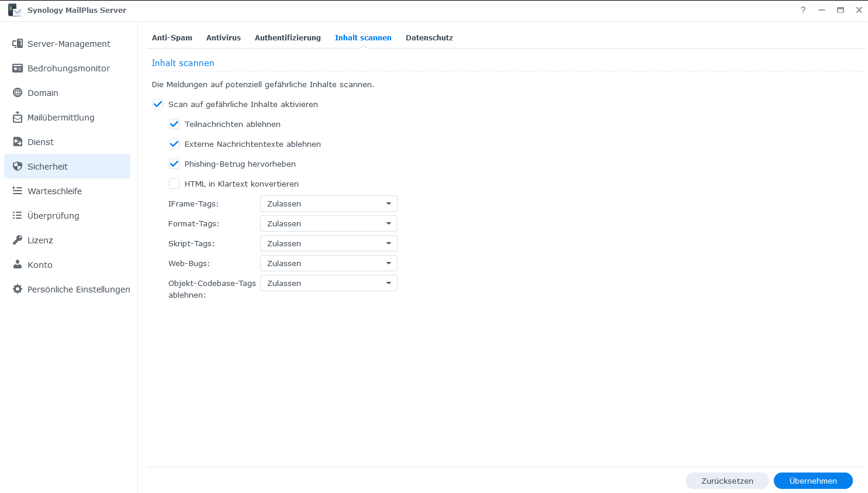The image size is (868, 493).
Task: Uncheck Teilnachrichten ablehnen
Action: pos(174,125)
